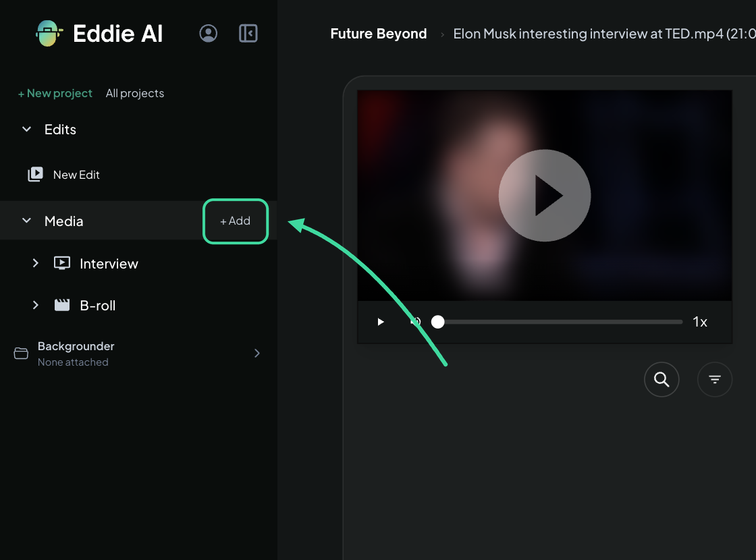Click the video progress slider handle
Image resolution: width=756 pixels, height=560 pixels.
(x=438, y=322)
